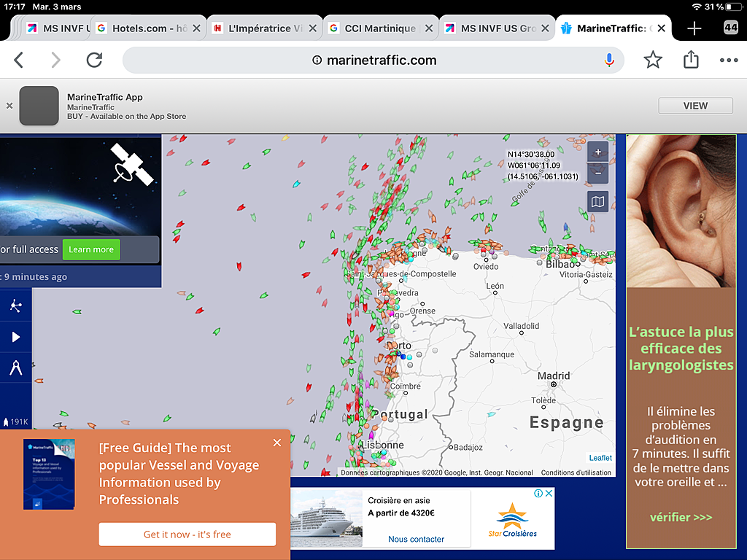Zoom out the map with minus button
Viewport: 747px width, 560px height.
[598, 174]
